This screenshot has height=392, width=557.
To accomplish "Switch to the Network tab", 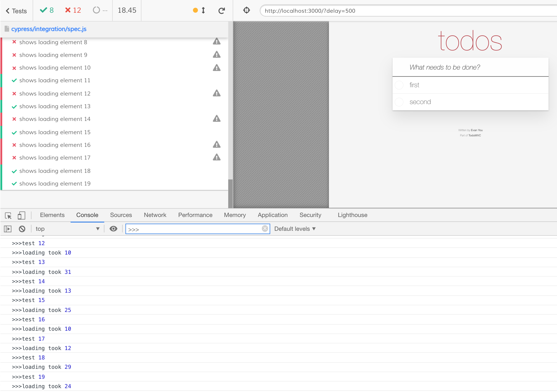I will [x=155, y=215].
